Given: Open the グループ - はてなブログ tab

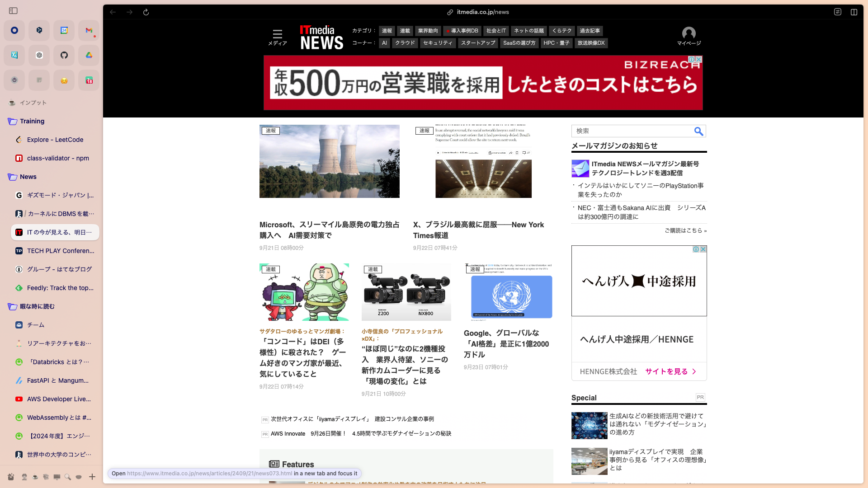Looking at the screenshot, I should pos(55,269).
